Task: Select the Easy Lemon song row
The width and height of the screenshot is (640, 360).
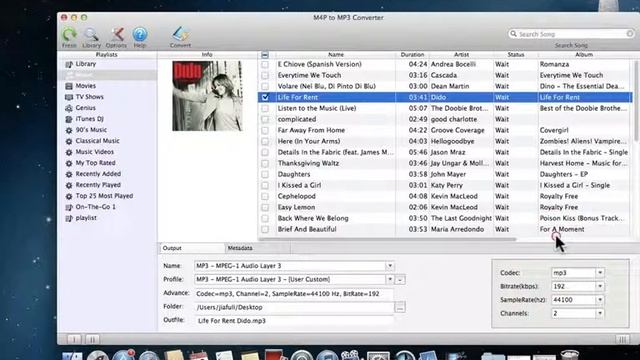Action: click(445, 207)
